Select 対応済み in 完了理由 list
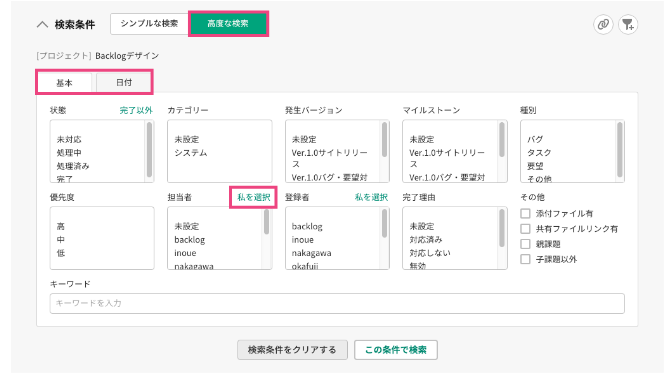Screen dimensions: 664x373 coord(426,240)
